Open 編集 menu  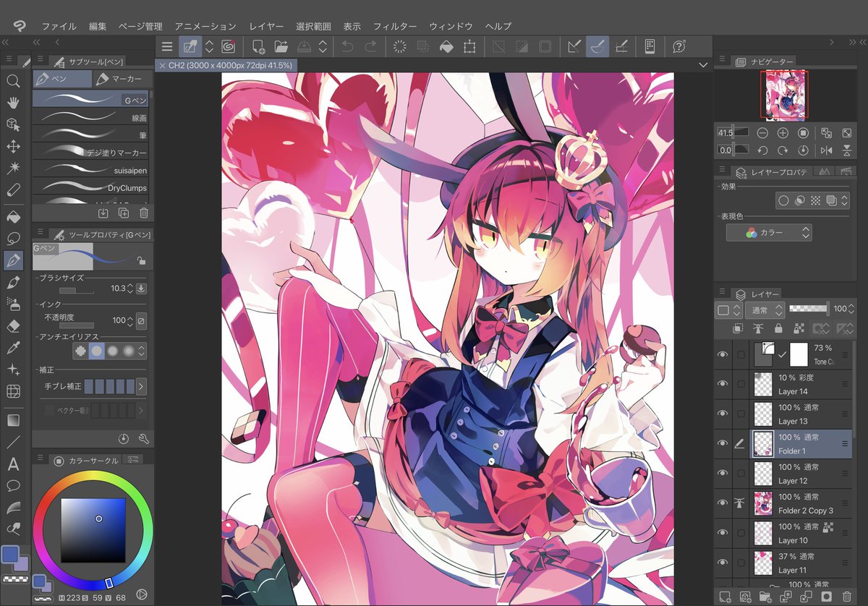(98, 26)
